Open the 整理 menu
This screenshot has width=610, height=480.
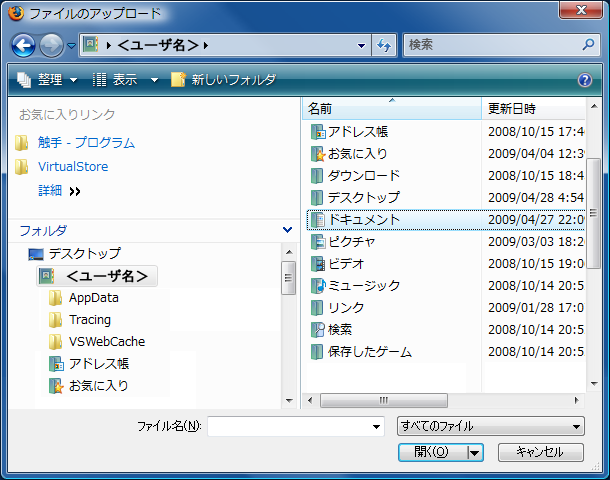(x=47, y=80)
